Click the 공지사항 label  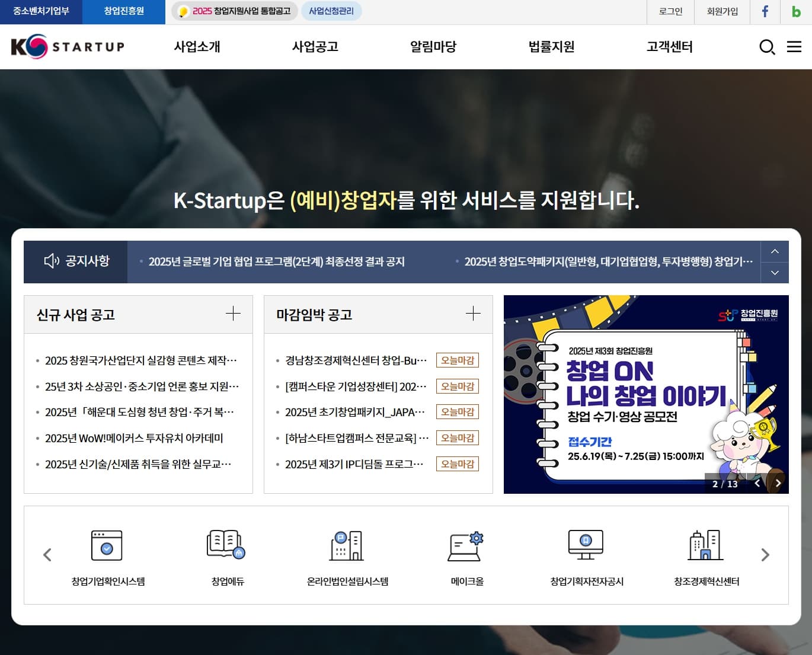click(87, 261)
